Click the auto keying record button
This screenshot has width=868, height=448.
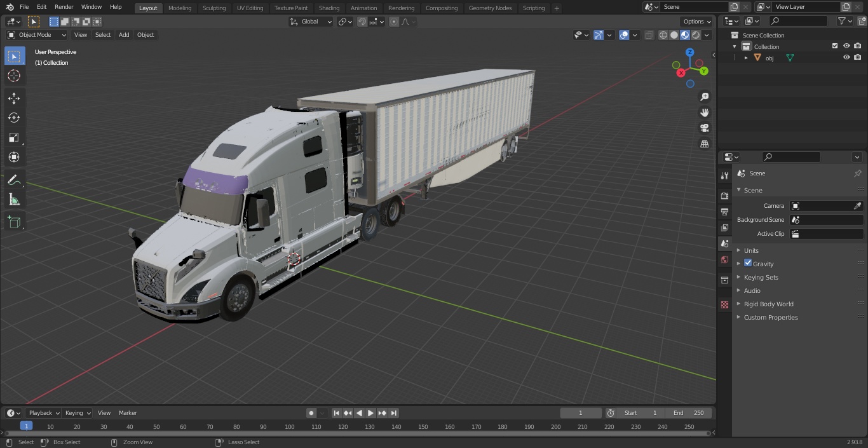pyautogui.click(x=311, y=413)
